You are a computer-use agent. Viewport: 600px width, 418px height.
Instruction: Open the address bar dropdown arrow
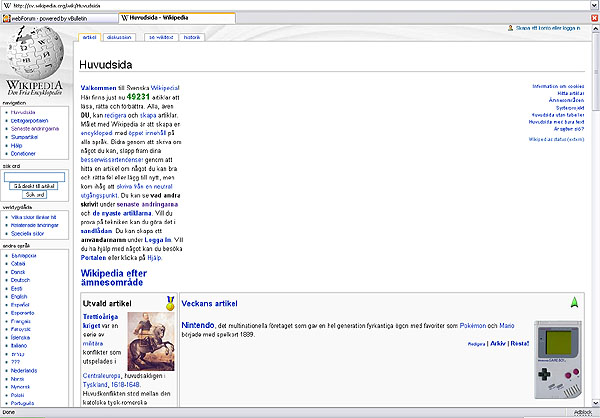click(595, 5)
